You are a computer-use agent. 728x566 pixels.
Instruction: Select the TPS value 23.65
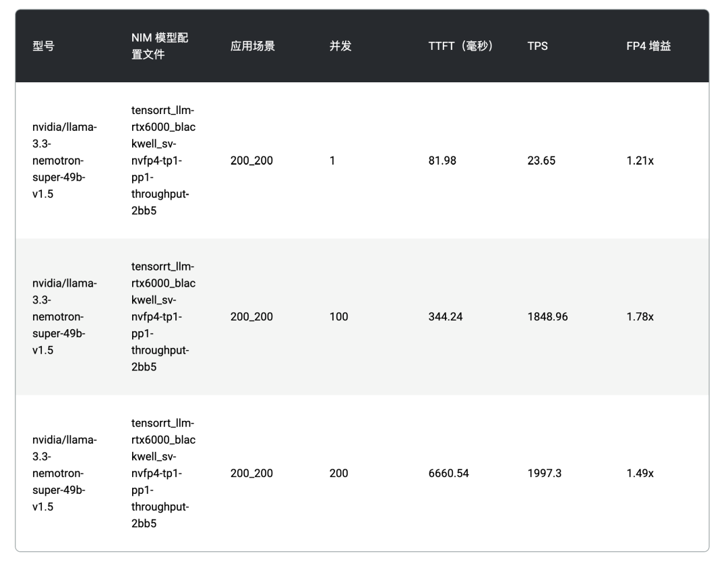tap(541, 161)
